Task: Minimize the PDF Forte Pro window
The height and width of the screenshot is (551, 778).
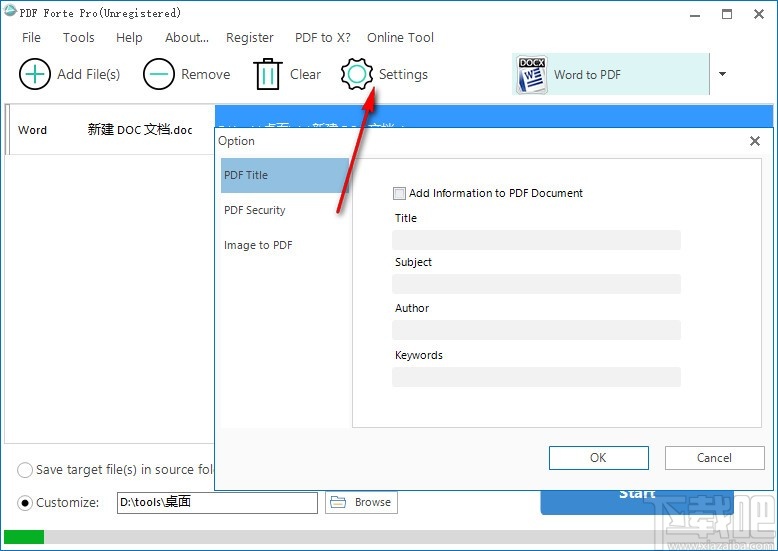Action: coord(695,14)
